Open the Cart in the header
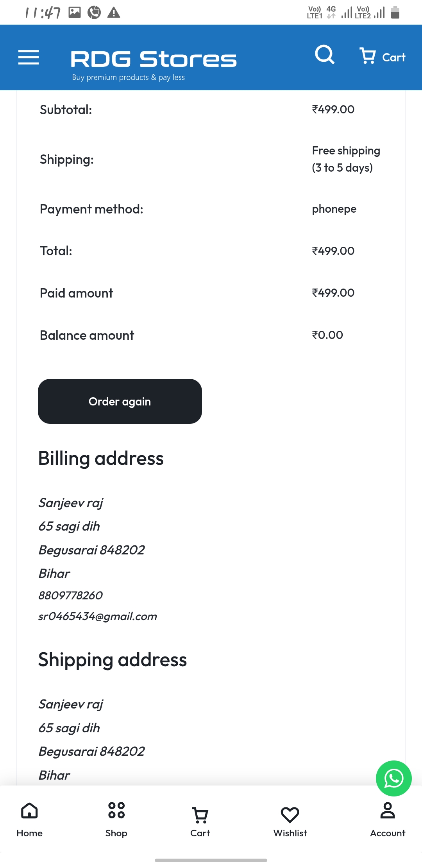The height and width of the screenshot is (868, 422). (x=382, y=56)
